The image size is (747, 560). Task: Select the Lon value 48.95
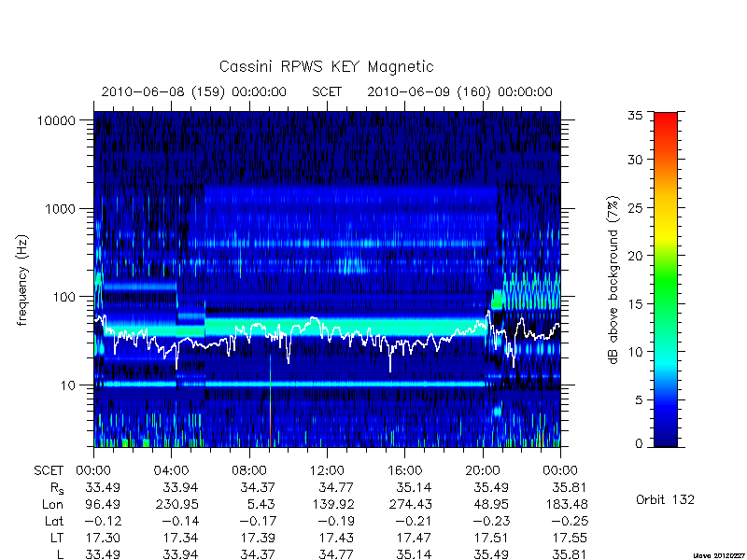click(492, 504)
